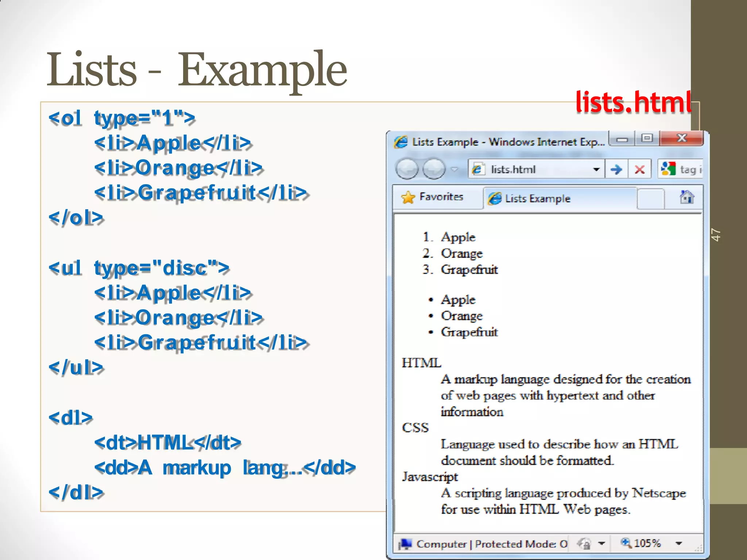Click slide number 47 on the sidebar
This screenshot has height=560, width=747.
point(716,235)
